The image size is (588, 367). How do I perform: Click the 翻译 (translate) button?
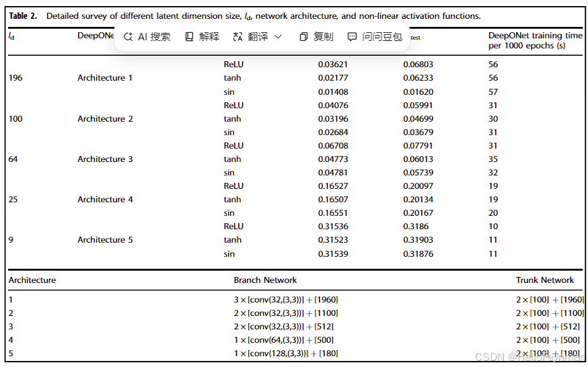click(250, 37)
